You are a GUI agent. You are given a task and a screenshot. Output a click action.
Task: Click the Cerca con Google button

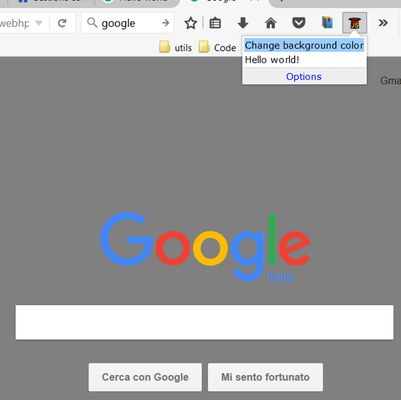(x=145, y=377)
